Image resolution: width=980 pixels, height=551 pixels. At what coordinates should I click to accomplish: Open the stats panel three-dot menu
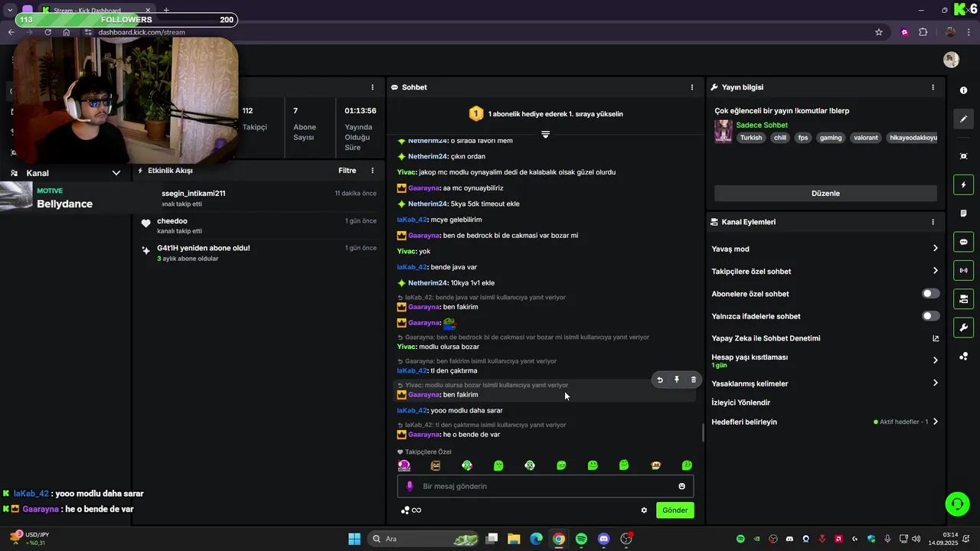[x=373, y=87]
